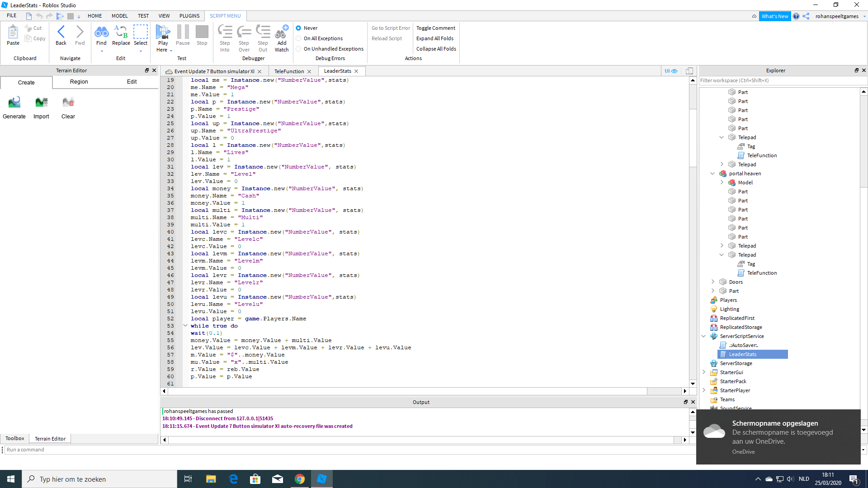Click the Generate terrain icon
Image resolution: width=868 pixels, height=488 pixels.
(x=14, y=102)
